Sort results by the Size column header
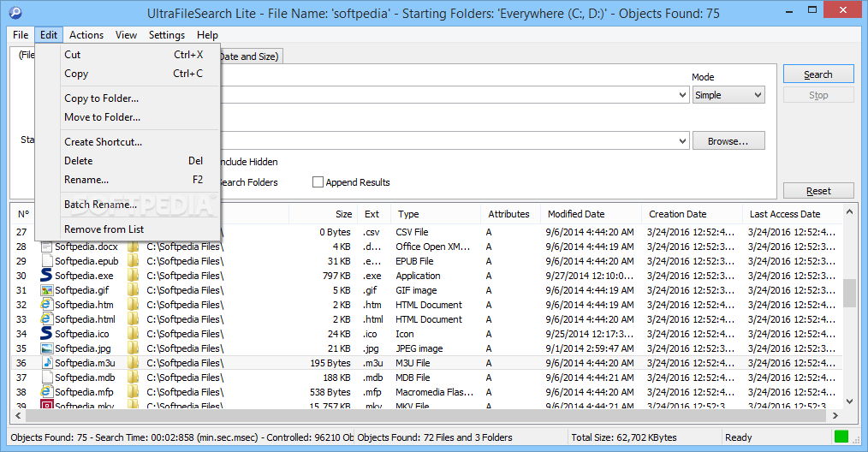This screenshot has height=452, width=868. (x=322, y=214)
